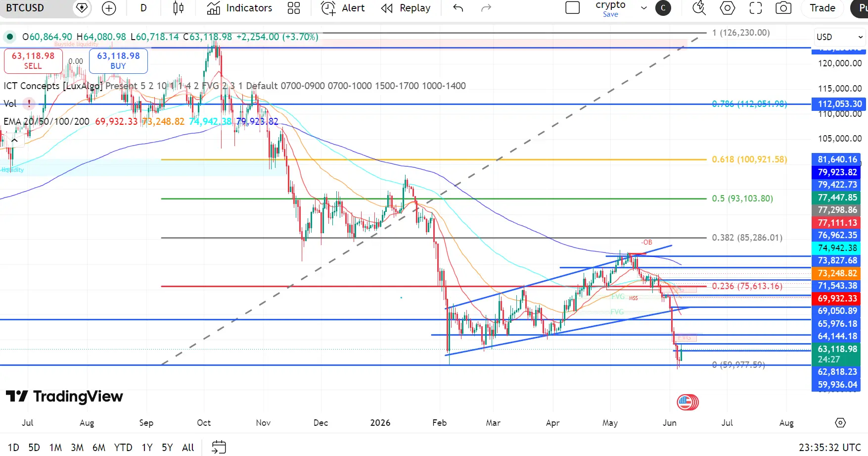The image size is (868, 456).
Task: Undo the last chart action
Action: (x=458, y=8)
